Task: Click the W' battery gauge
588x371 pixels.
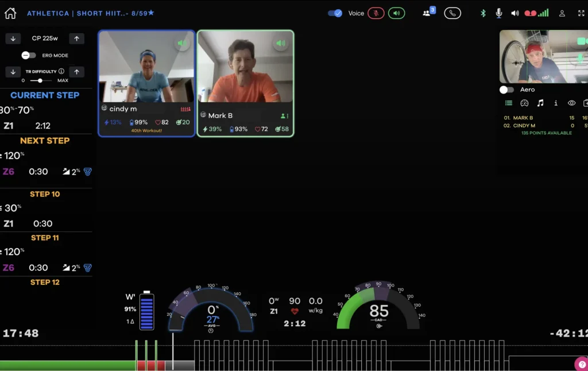Action: 146,310
